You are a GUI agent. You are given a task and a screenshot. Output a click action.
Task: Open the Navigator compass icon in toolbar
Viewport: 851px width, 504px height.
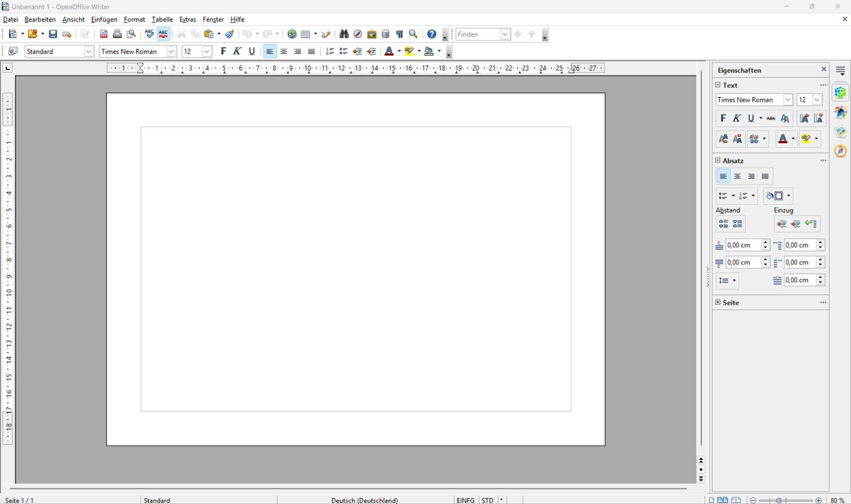[357, 34]
